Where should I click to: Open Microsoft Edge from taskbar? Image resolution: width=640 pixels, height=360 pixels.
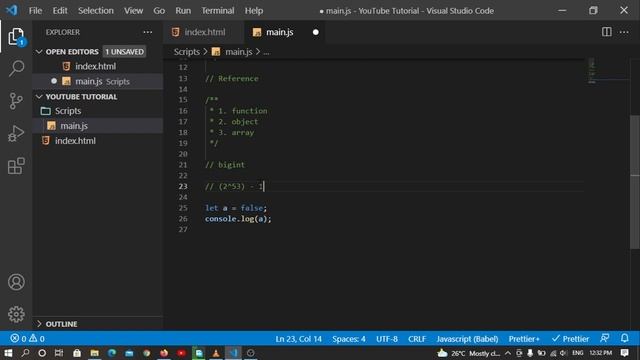[112, 353]
